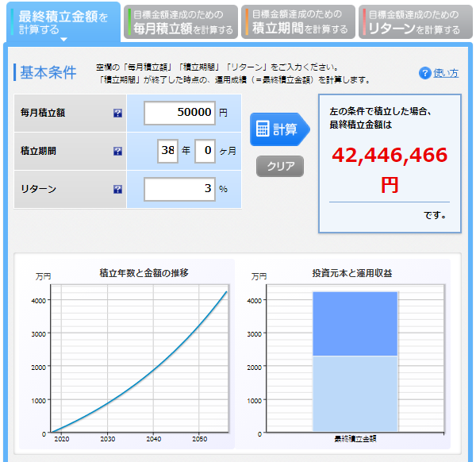
Task: Focus the monthly amount field showing 50000
Action: pyautogui.click(x=180, y=113)
